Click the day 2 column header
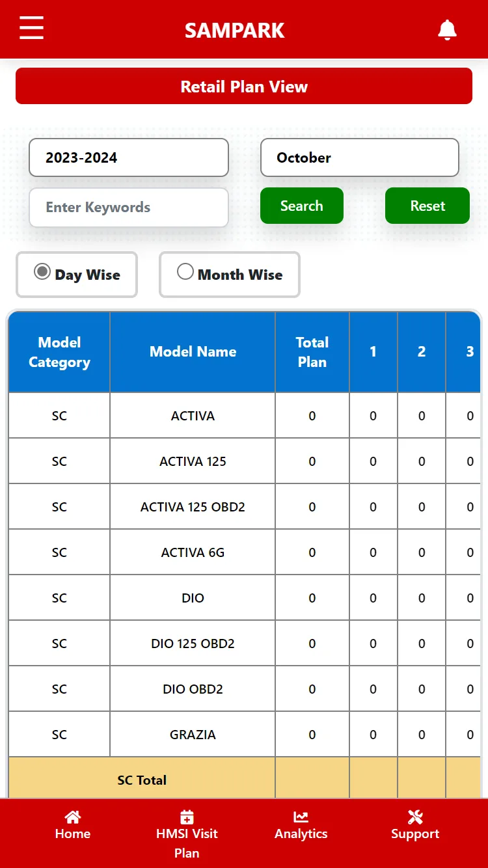 click(422, 352)
